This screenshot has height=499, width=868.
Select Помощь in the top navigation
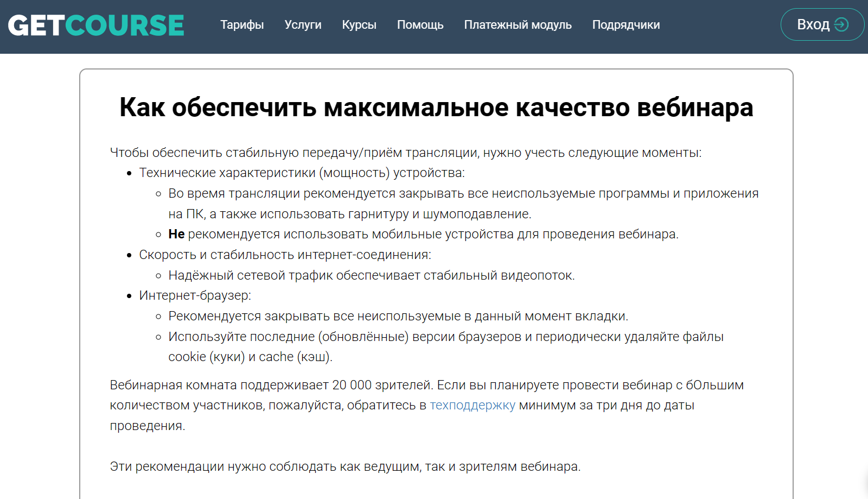(x=420, y=25)
